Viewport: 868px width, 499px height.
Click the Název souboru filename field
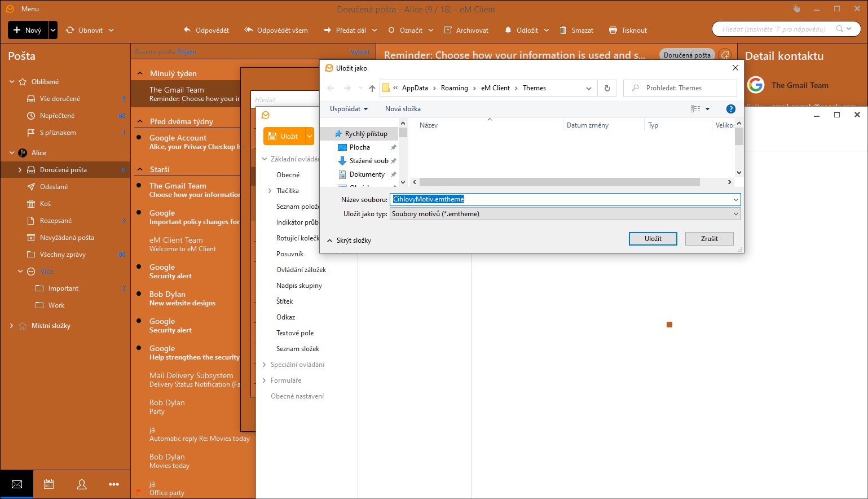click(565, 199)
